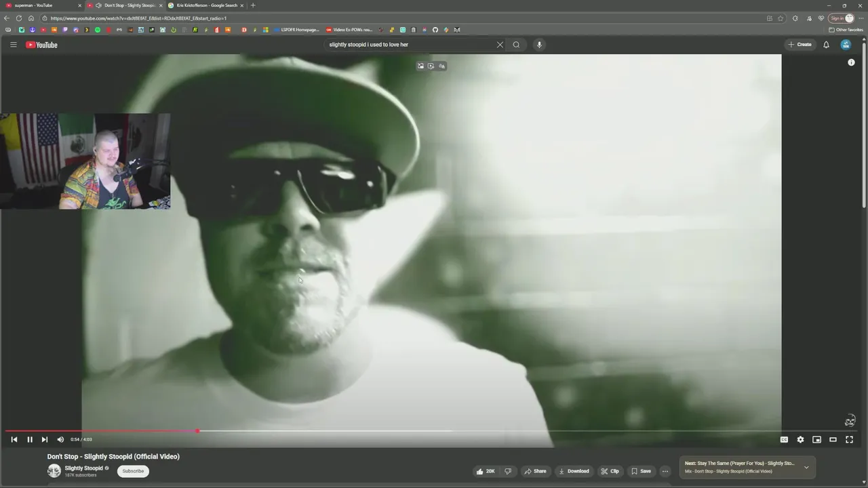Image resolution: width=868 pixels, height=488 pixels.
Task: Dislike the video thumbs-down
Action: point(508,471)
